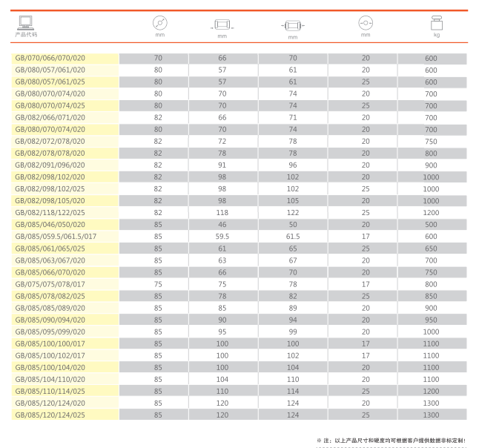
Task: Click the 59.5 body length cell
Action: tap(222, 236)
